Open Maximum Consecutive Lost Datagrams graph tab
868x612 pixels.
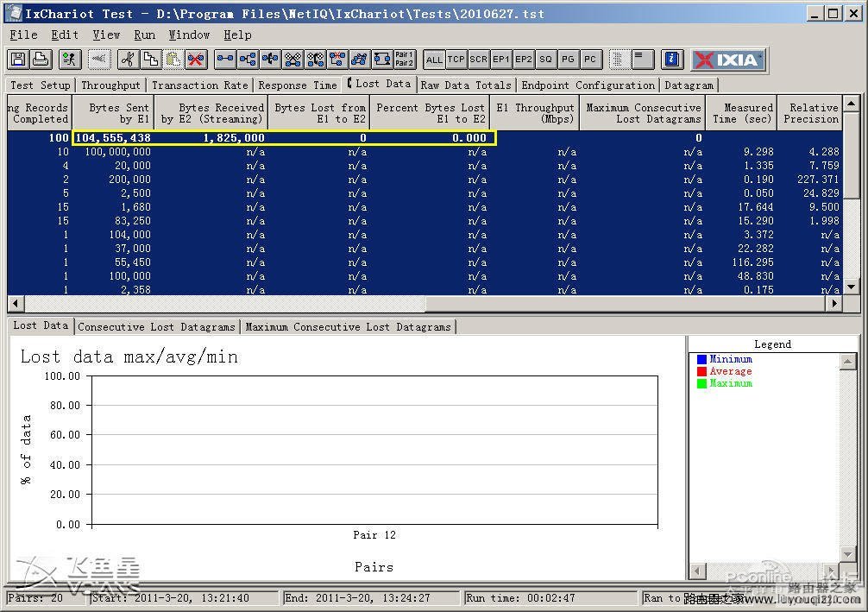pyautogui.click(x=348, y=327)
